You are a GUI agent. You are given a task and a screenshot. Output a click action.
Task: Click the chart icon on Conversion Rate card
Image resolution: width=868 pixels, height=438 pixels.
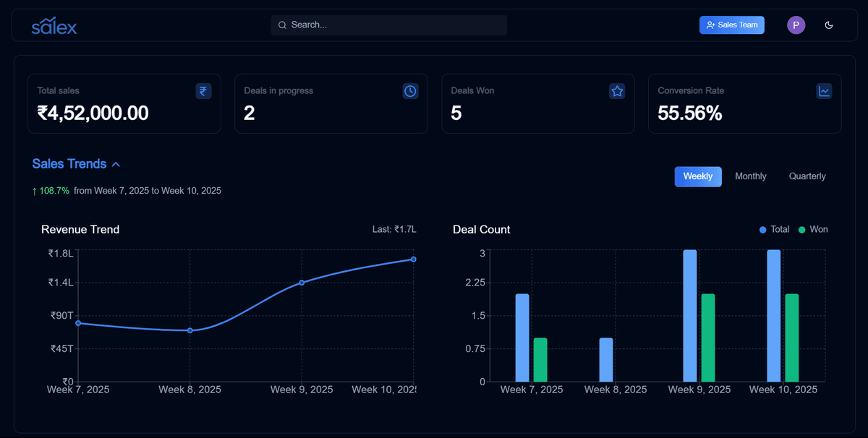(x=824, y=90)
